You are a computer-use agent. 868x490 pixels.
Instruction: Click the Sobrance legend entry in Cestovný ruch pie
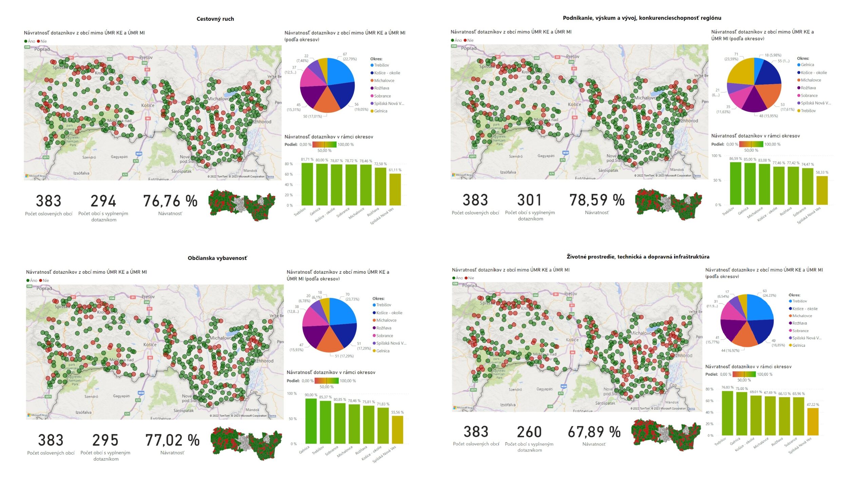(381, 96)
